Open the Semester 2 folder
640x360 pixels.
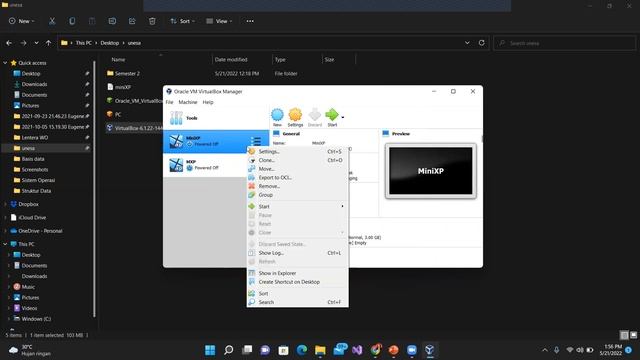127,73
